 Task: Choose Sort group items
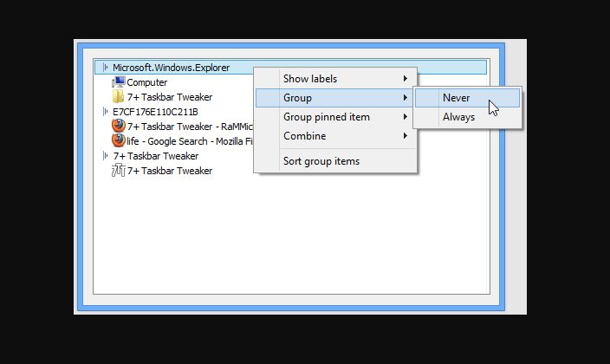coord(335,161)
